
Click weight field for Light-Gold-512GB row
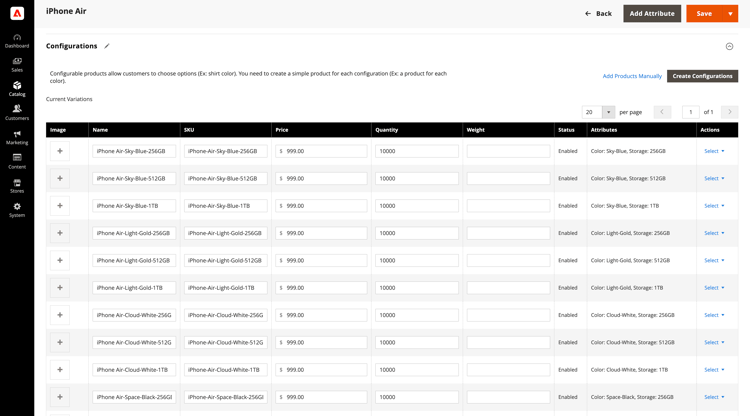coord(508,260)
